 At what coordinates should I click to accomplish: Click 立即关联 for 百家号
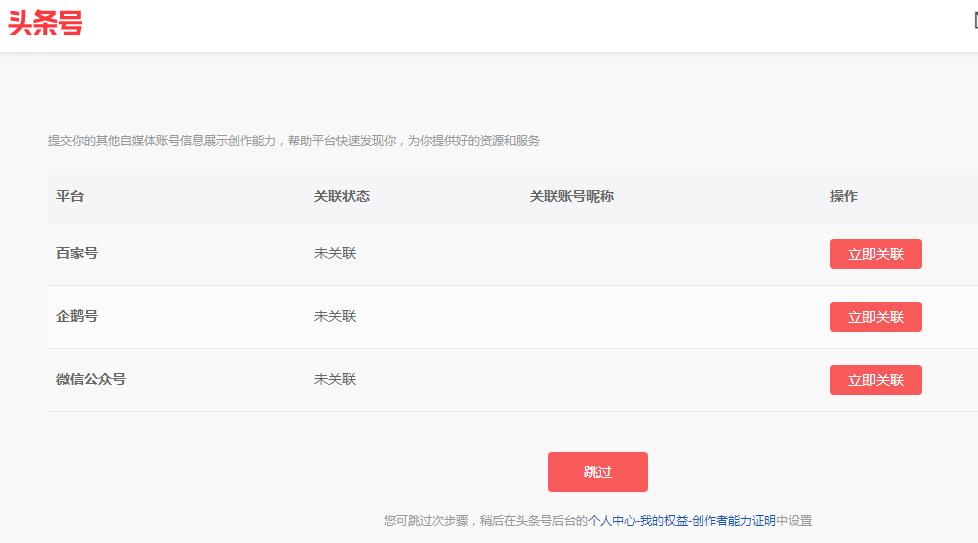[875, 254]
